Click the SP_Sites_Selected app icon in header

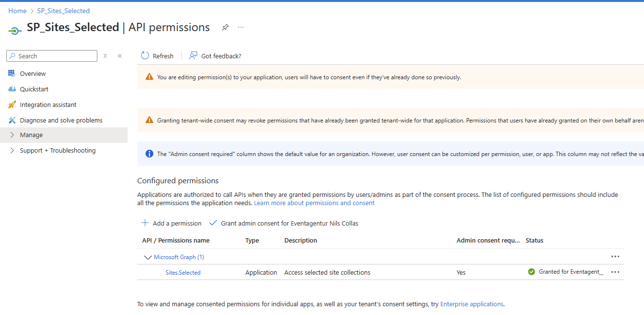click(15, 30)
